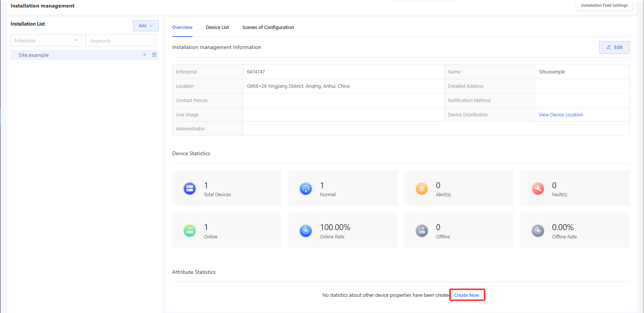The width and height of the screenshot is (644, 313).
Task: Click the Create Now link
Action: point(467,295)
